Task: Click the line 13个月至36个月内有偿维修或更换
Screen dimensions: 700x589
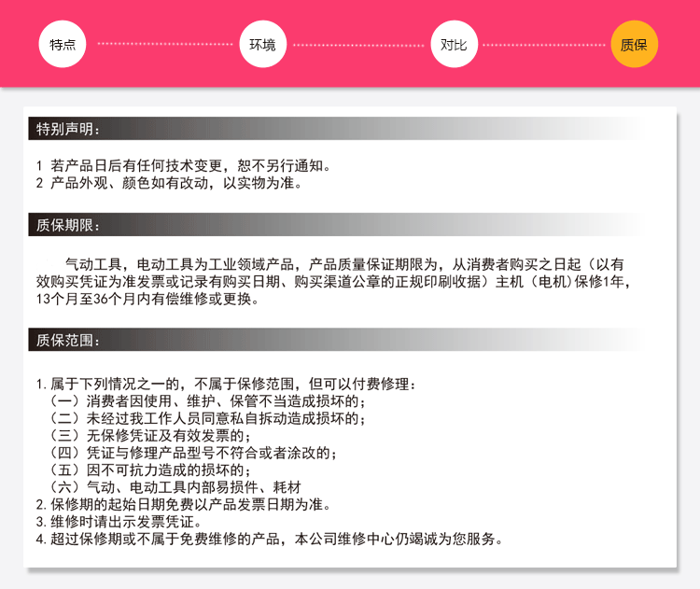Action: (x=147, y=299)
